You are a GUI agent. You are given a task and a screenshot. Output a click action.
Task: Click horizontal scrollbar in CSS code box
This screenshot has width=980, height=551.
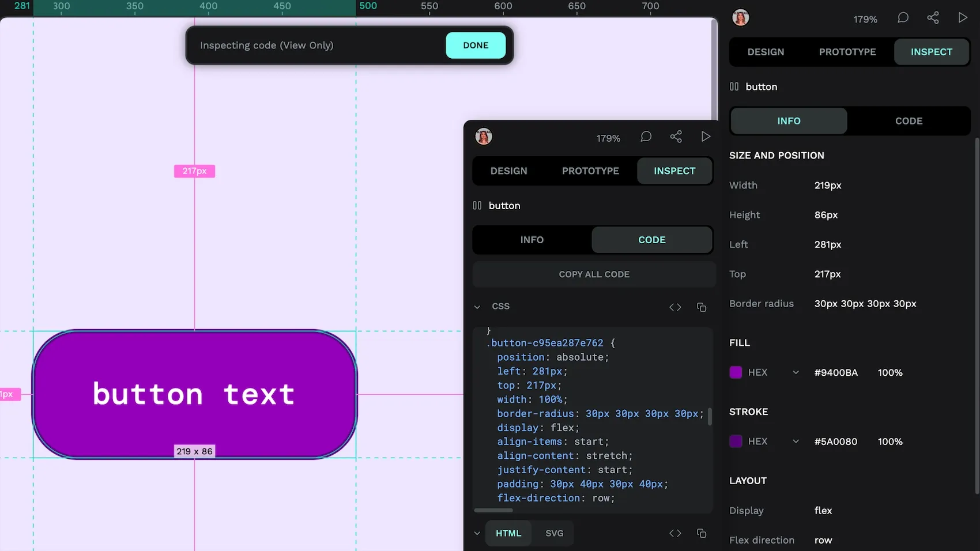point(493,510)
